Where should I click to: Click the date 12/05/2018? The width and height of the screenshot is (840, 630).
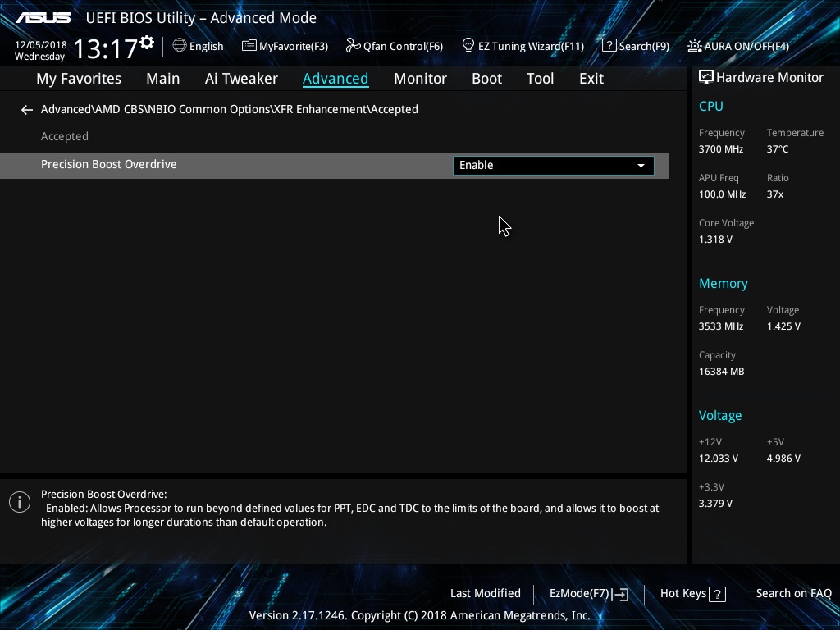pyautogui.click(x=41, y=45)
